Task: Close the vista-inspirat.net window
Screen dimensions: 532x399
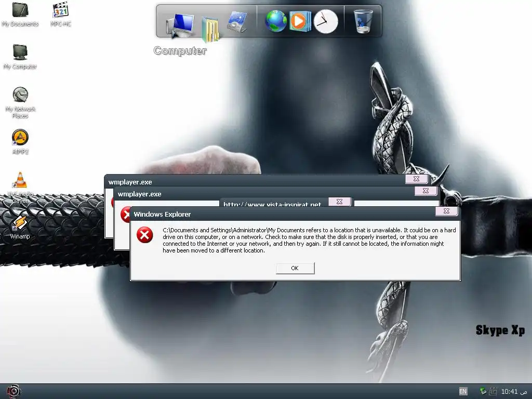Action: 339,202
